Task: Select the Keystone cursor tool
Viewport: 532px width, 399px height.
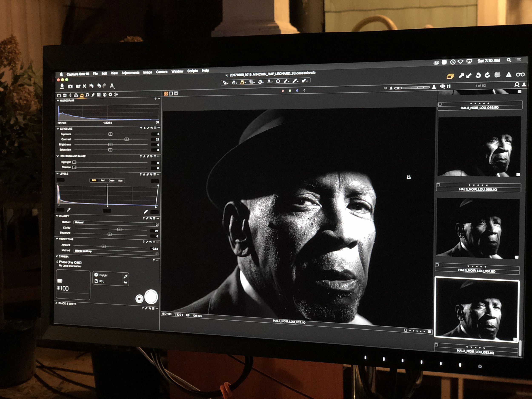Action: tap(269, 82)
